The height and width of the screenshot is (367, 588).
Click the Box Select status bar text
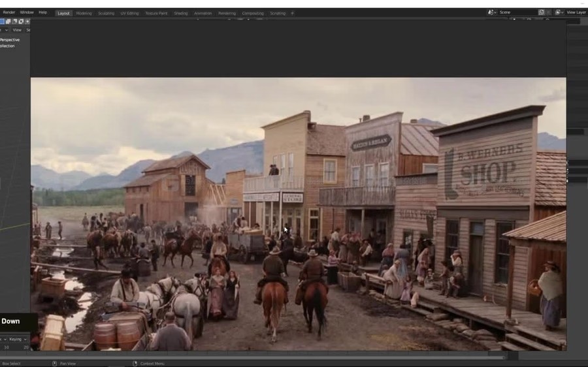11,364
